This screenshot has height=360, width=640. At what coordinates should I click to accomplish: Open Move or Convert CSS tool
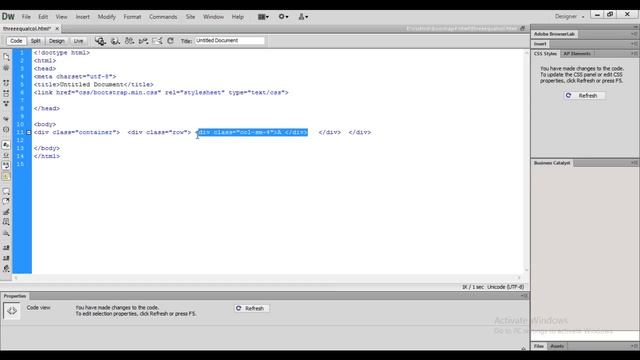click(x=6, y=233)
